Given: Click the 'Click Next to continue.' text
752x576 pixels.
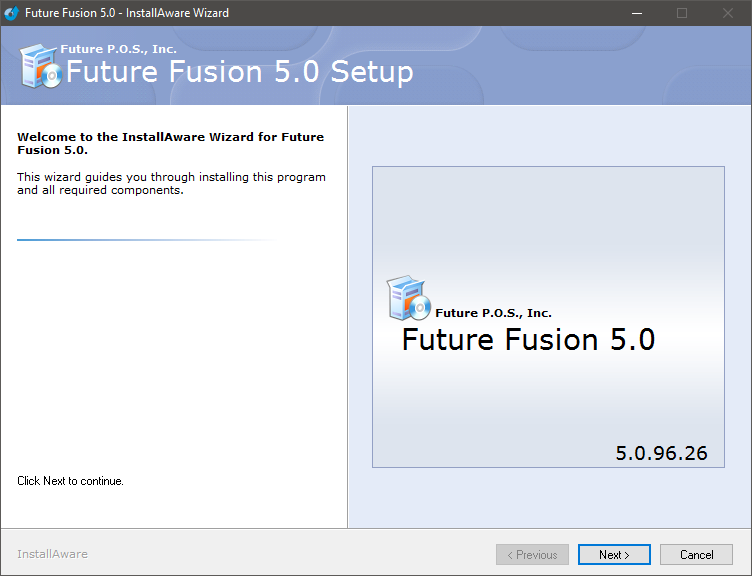Looking at the screenshot, I should tap(70, 481).
